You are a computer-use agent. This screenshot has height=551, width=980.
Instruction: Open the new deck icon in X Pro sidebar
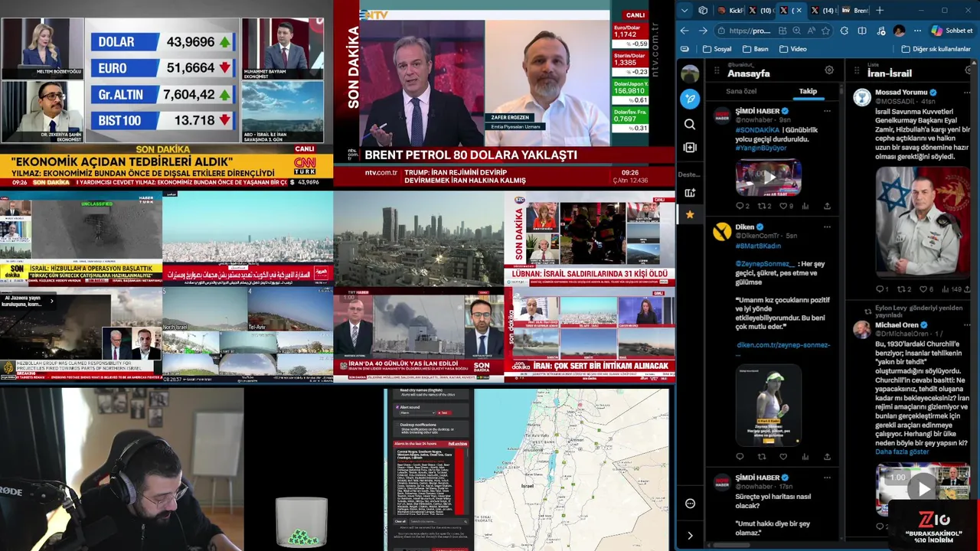tap(690, 193)
